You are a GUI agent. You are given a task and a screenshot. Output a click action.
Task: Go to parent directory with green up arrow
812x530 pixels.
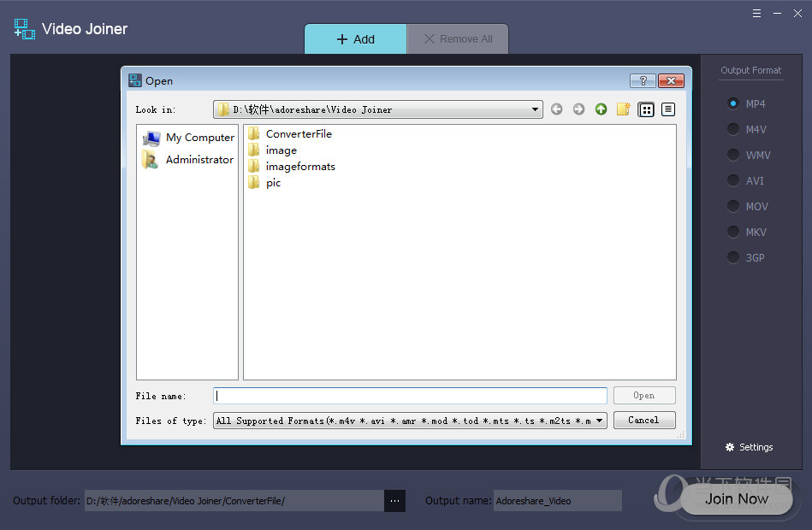coord(601,109)
